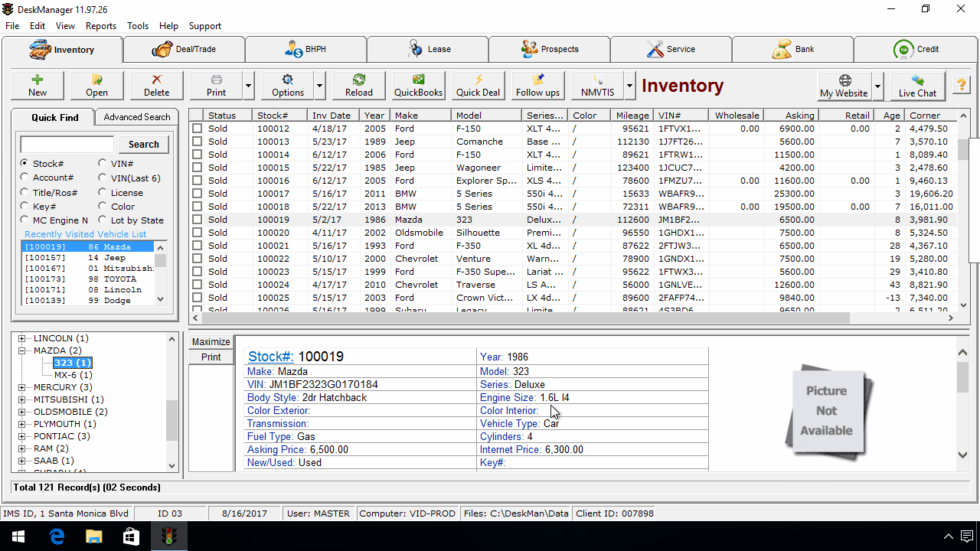Open the Credit module tab
The image size is (980, 551).
915,49
